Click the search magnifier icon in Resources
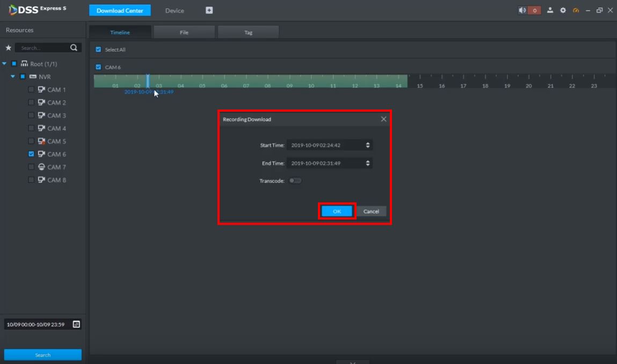This screenshot has height=364, width=617. [74, 48]
